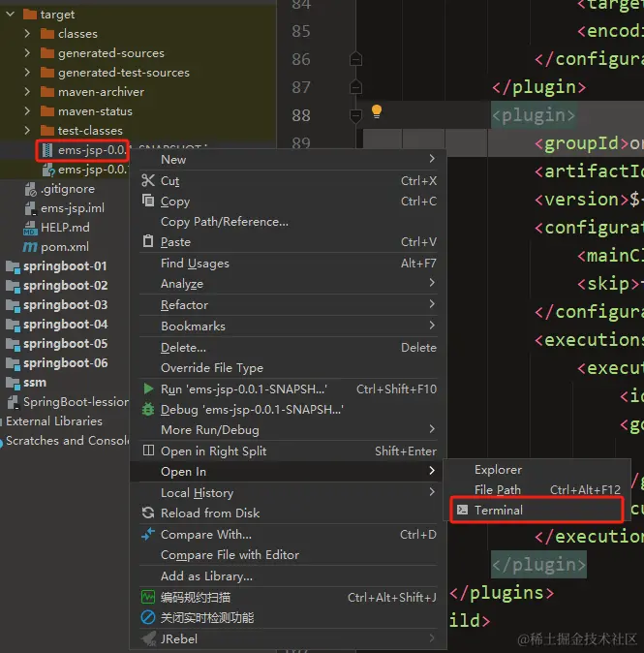Click the springboot-01 module icon
Viewport: 644px width, 653px height.
pos(13,266)
